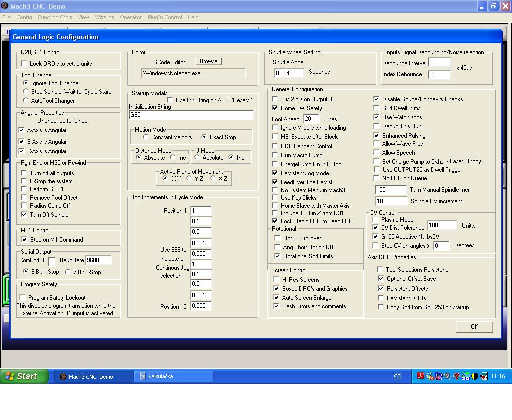Open the Windows Start menu
Screen dimensions: 512x420
click(x=24, y=376)
